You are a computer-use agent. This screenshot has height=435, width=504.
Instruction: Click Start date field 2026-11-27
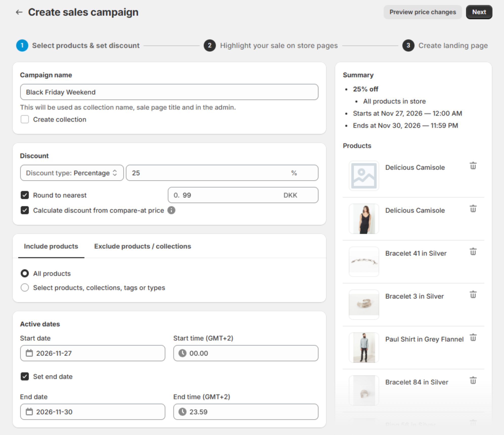(x=93, y=353)
